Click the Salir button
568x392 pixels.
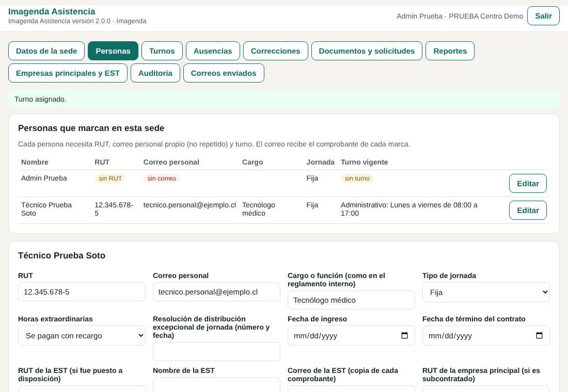click(x=543, y=16)
